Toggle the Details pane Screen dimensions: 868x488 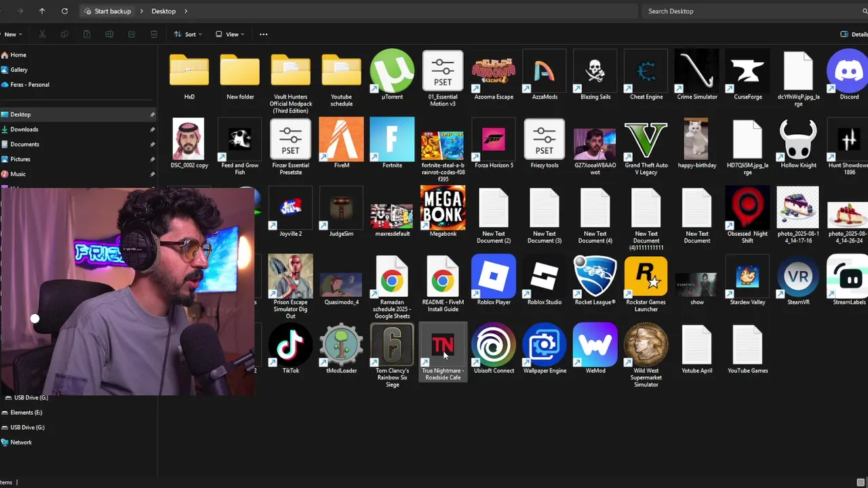(854, 34)
